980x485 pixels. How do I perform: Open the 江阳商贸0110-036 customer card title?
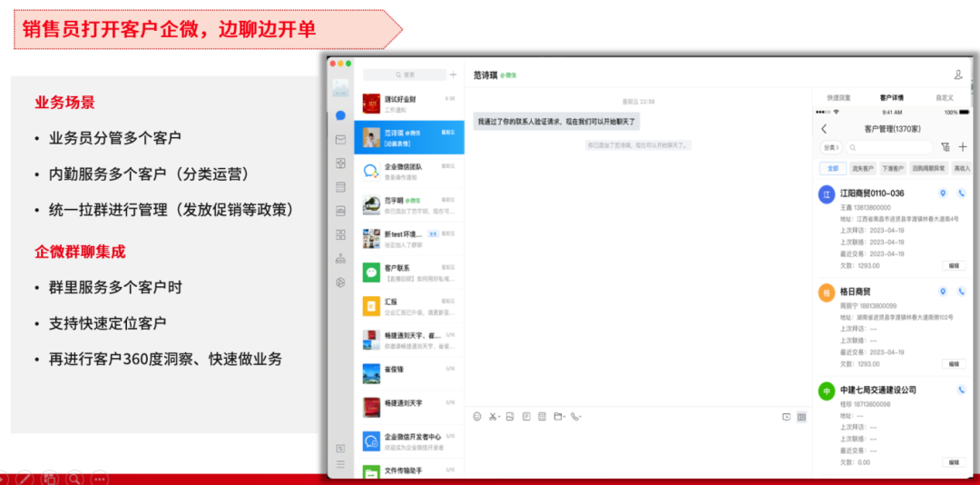click(x=872, y=193)
